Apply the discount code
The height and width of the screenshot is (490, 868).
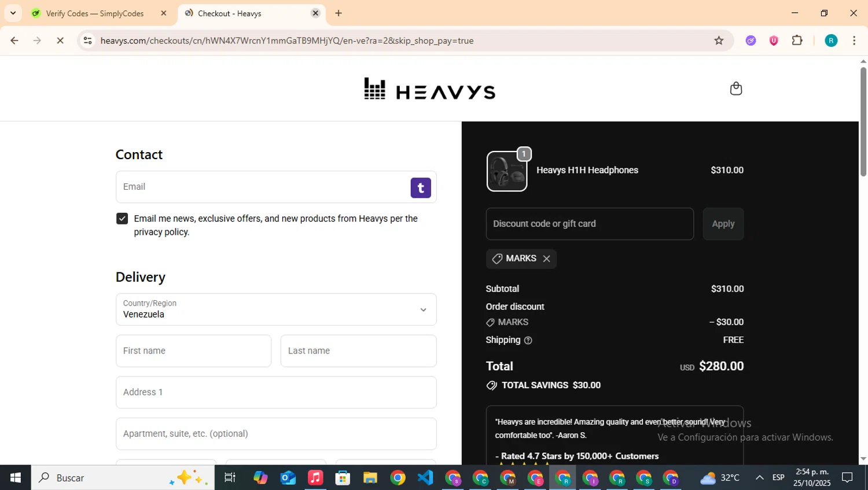tap(723, 224)
